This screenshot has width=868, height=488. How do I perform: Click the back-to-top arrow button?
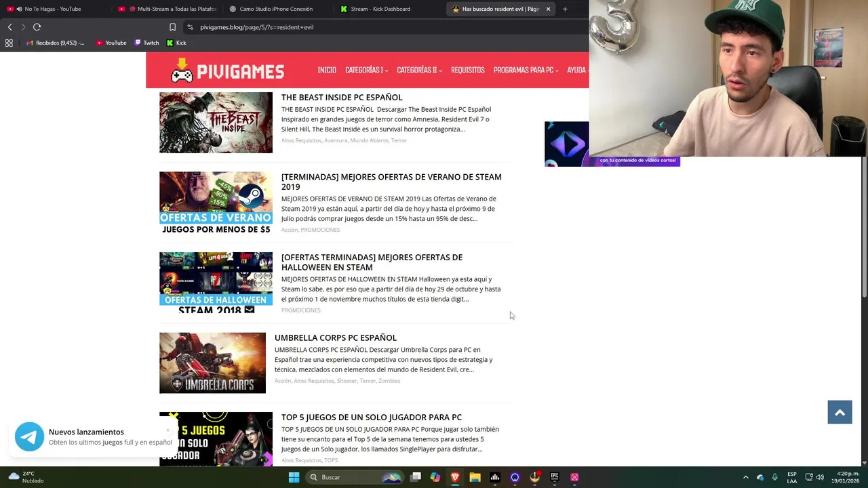[840, 413]
